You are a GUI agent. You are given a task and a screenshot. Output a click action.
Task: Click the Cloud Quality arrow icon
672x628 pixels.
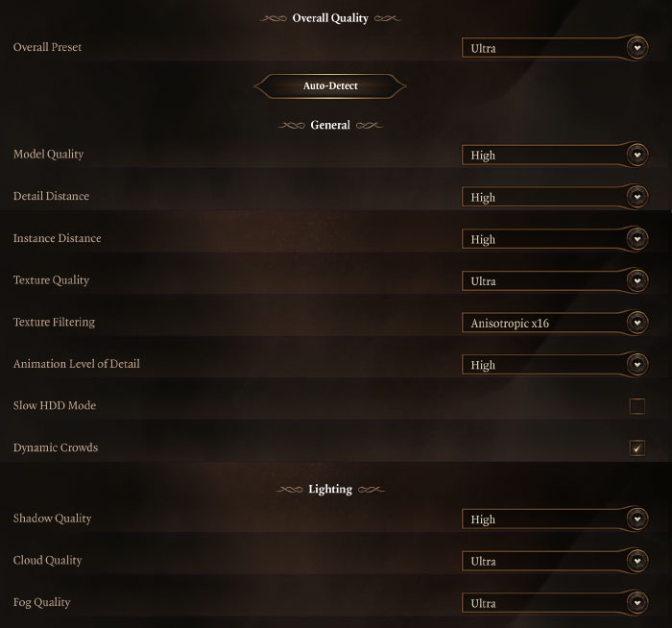click(x=636, y=561)
